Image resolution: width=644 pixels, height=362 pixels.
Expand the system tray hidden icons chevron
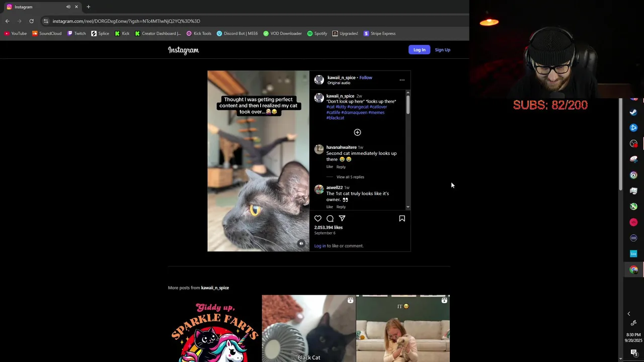click(628, 314)
